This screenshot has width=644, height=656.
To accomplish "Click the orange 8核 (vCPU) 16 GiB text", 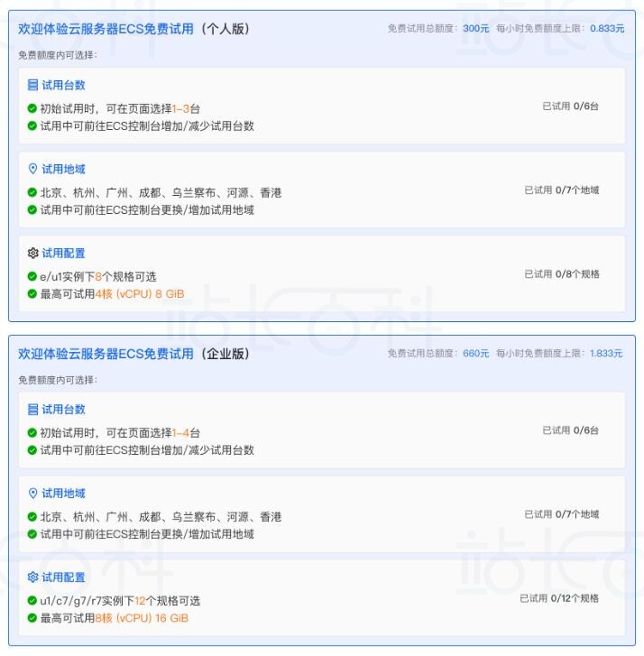I will coord(142,618).
